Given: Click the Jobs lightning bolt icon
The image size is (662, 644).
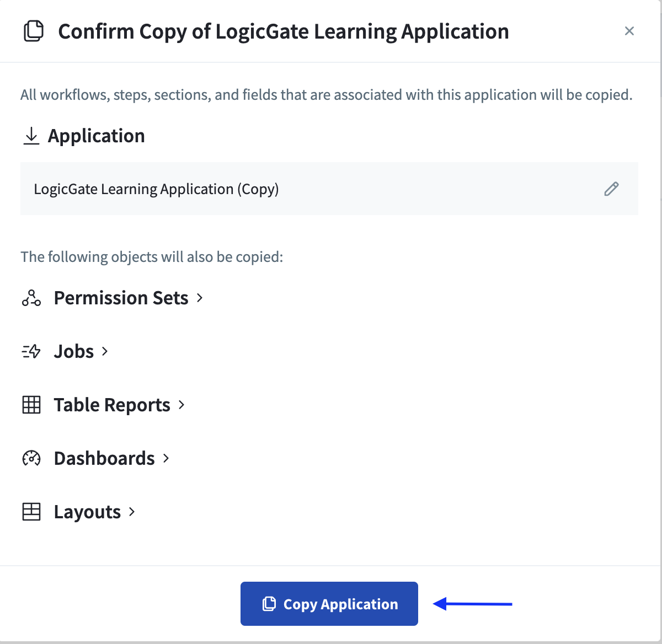Looking at the screenshot, I should (31, 351).
